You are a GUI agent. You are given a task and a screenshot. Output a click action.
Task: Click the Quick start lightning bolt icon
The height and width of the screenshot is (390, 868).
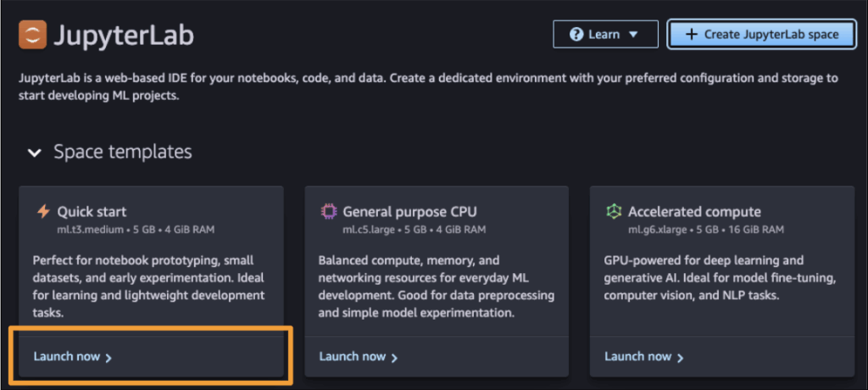pyautogui.click(x=42, y=212)
